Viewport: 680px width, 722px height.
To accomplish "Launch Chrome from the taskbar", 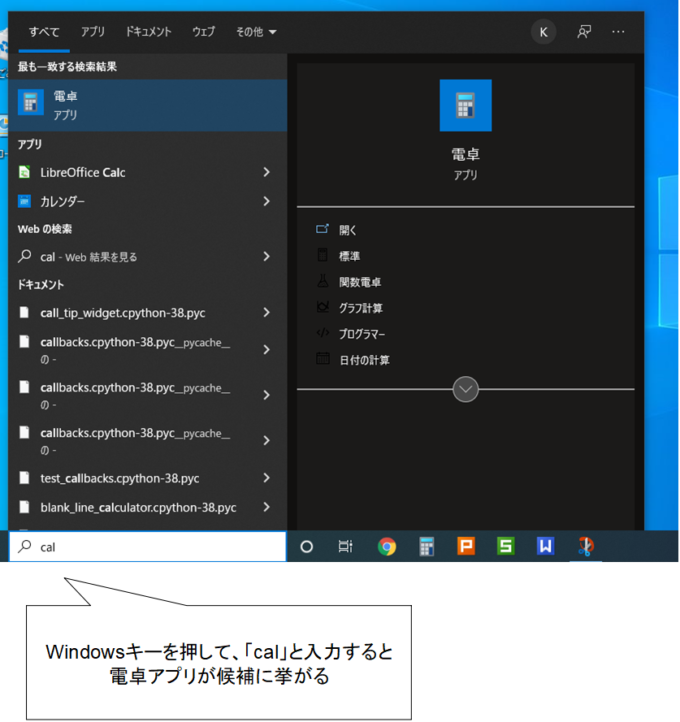I will click(x=387, y=547).
